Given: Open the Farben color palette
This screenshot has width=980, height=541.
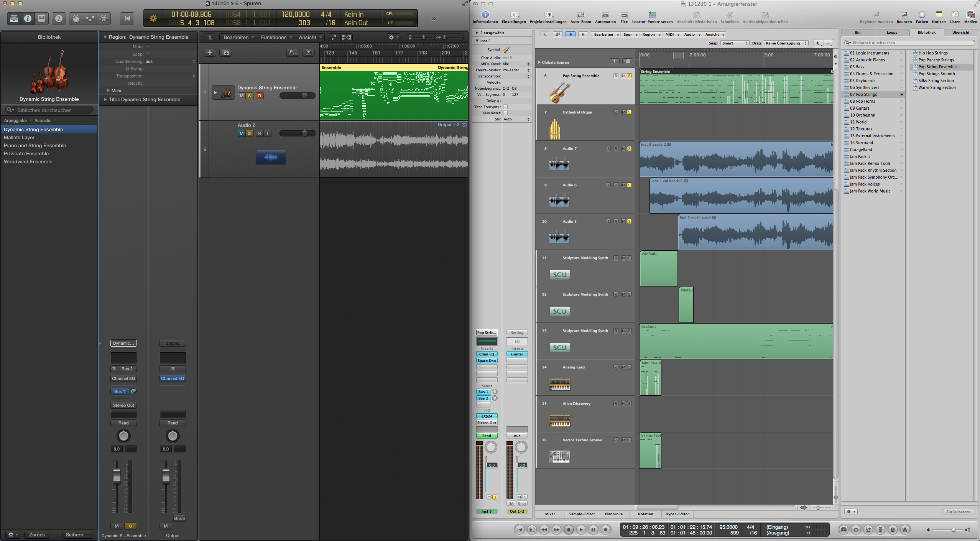Looking at the screenshot, I should 922,17.
